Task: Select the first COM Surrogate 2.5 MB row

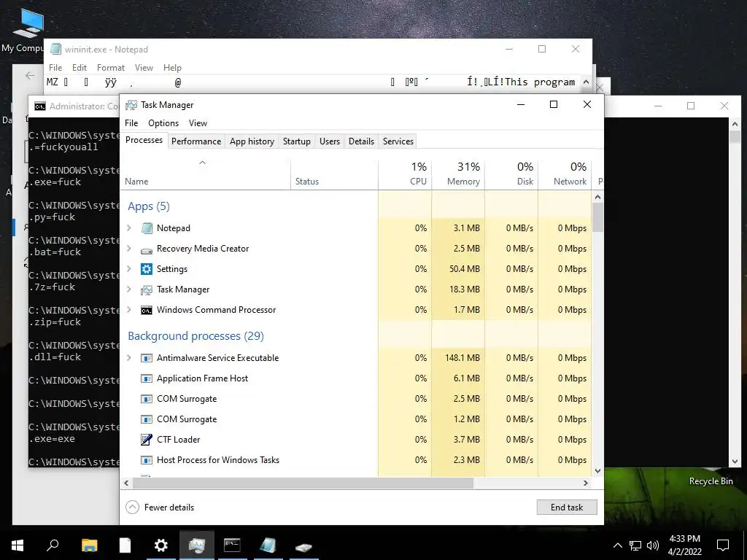Action: click(356, 399)
